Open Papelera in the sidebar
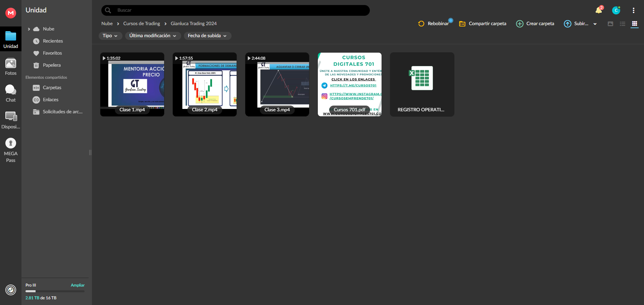 (52, 65)
